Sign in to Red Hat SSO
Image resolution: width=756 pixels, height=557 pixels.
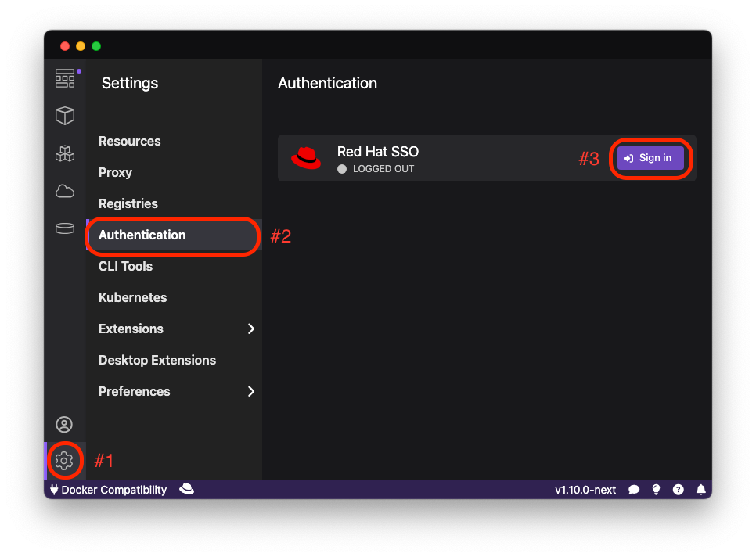click(650, 158)
